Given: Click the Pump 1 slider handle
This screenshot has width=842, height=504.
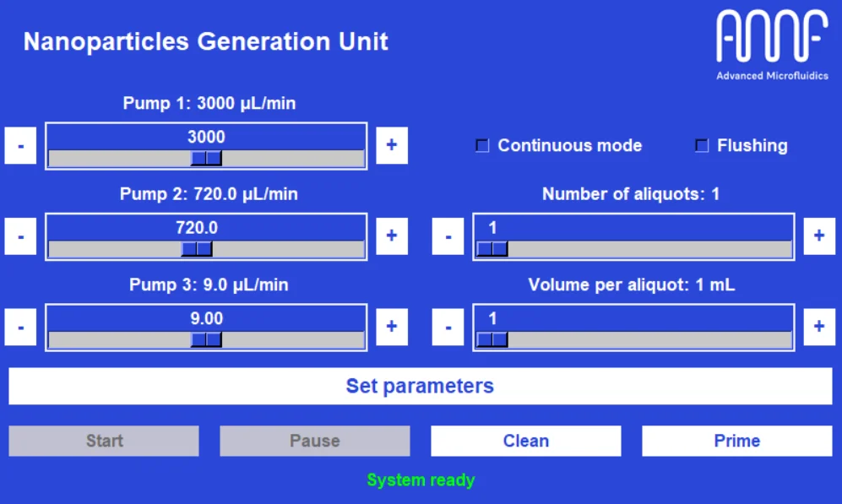Looking at the screenshot, I should point(205,158).
